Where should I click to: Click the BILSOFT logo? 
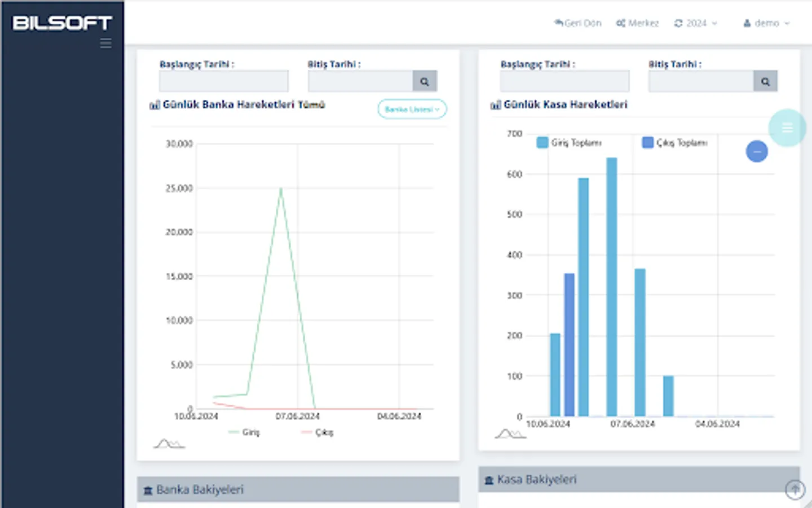tap(62, 23)
